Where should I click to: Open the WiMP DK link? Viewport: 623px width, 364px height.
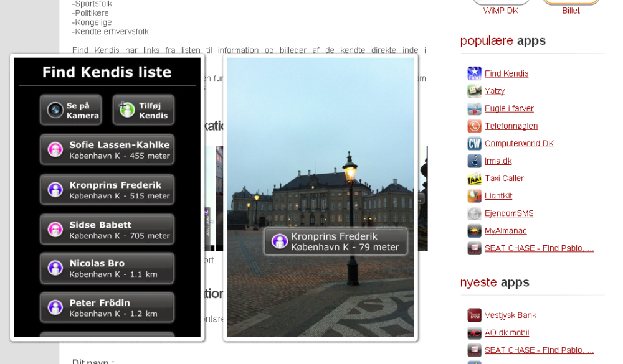[501, 11]
